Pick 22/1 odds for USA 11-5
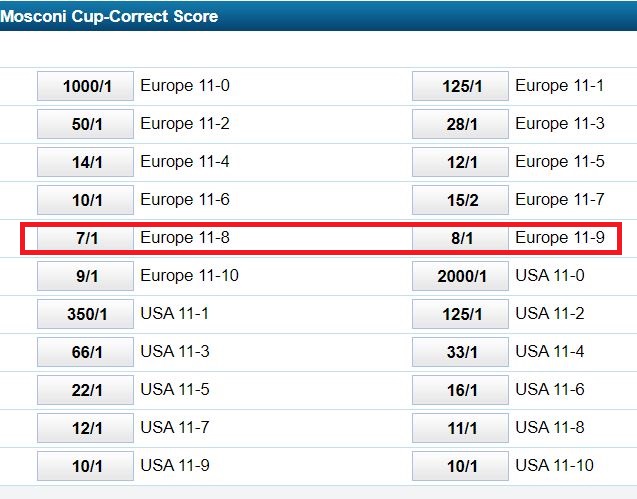This screenshot has height=499, width=637. (86, 390)
